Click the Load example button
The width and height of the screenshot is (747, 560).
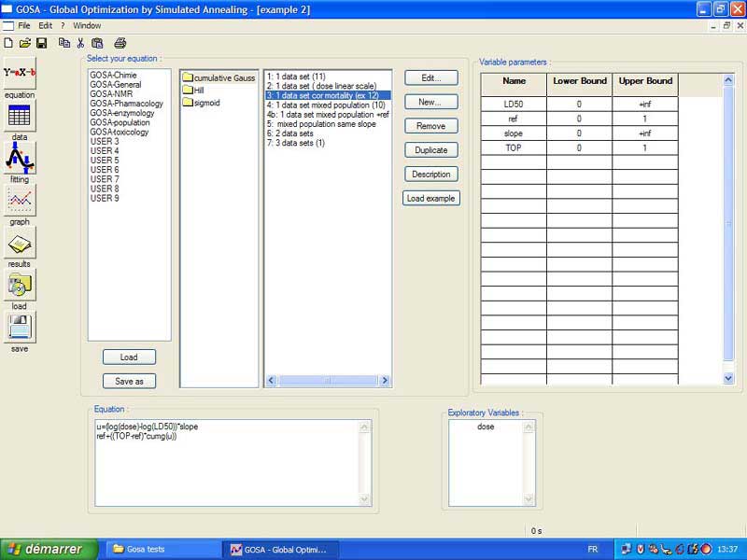pos(431,198)
